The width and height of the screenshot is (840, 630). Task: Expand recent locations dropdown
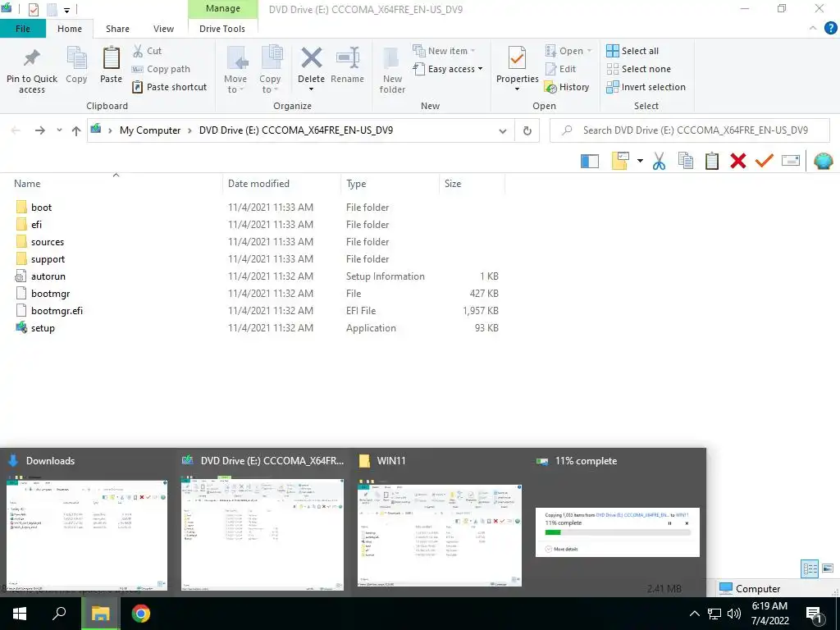click(59, 130)
